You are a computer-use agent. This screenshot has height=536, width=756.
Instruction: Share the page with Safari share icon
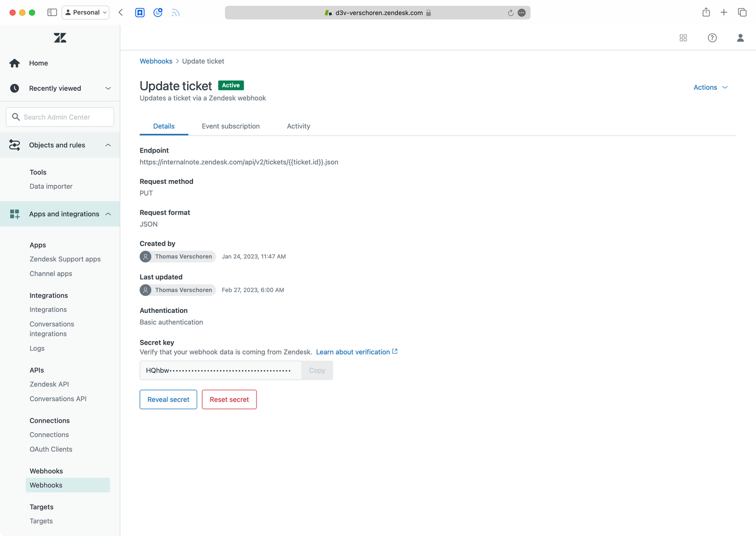coord(706,12)
